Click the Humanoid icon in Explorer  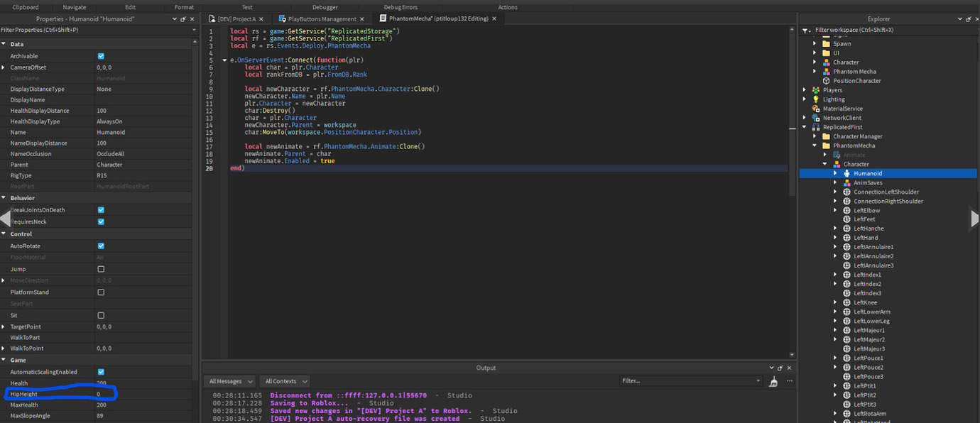(x=846, y=173)
